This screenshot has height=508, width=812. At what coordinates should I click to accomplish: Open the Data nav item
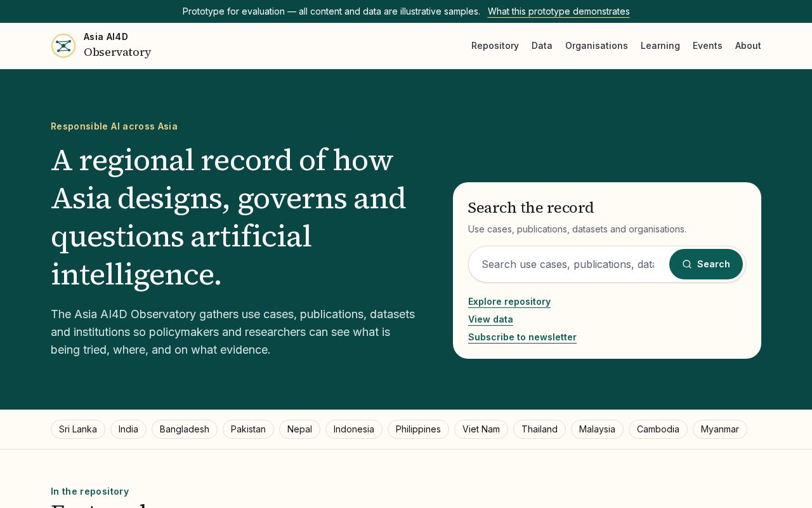542,46
